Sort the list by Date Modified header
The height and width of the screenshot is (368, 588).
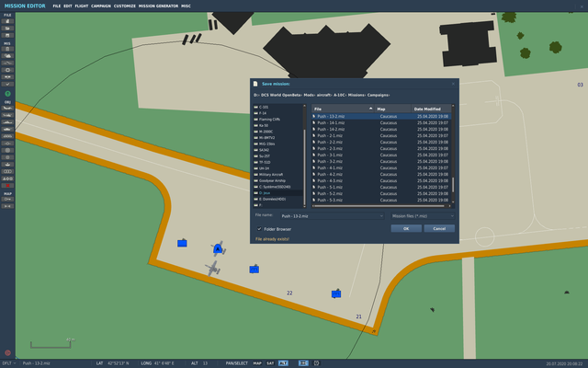click(431, 109)
